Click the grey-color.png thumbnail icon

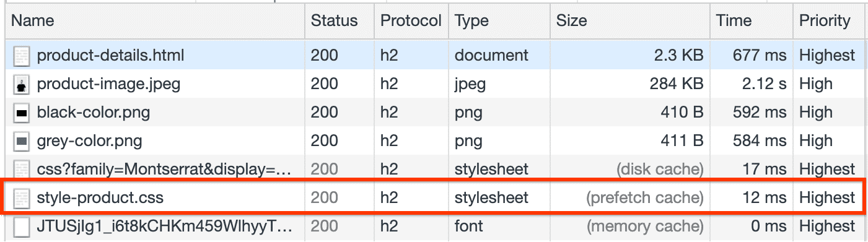click(x=22, y=140)
